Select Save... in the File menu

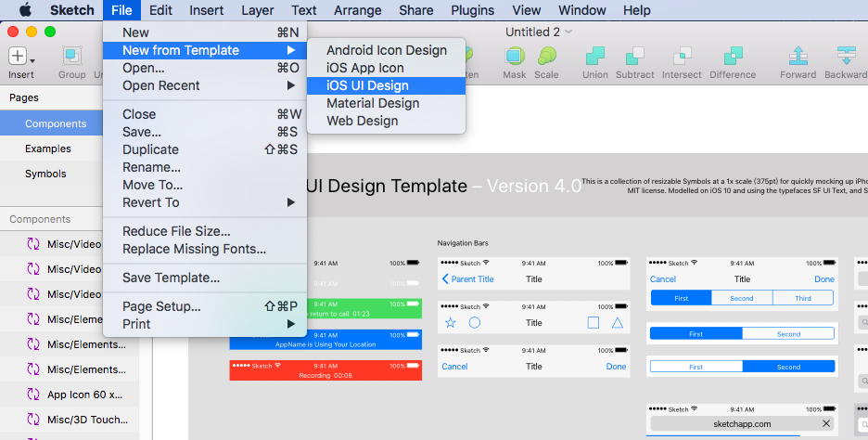tap(205, 132)
